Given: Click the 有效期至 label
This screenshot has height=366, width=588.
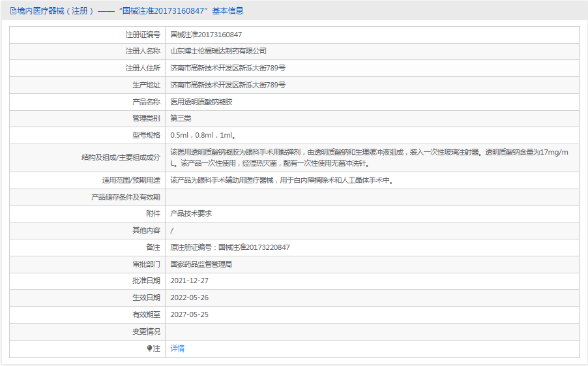Looking at the screenshot, I should [146, 314].
